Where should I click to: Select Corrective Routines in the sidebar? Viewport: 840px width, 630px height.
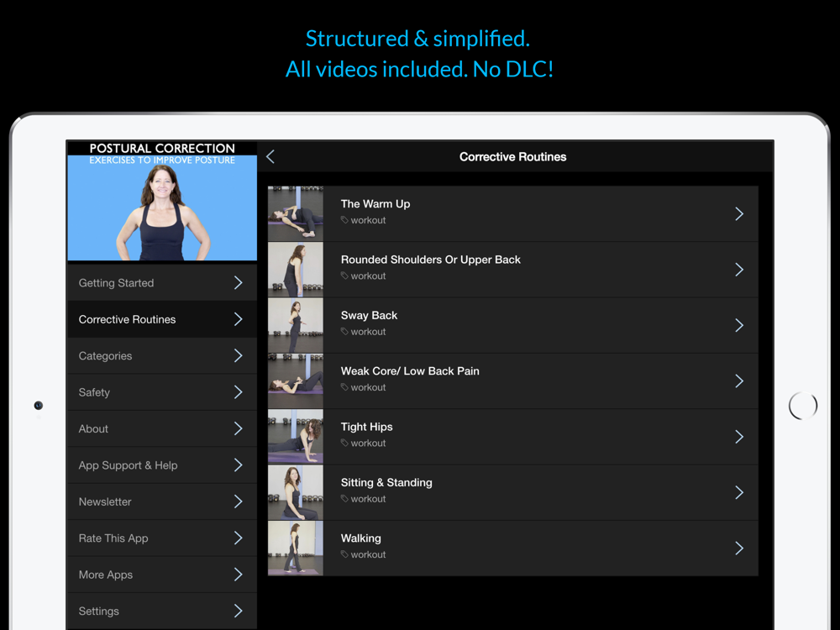coord(162,319)
